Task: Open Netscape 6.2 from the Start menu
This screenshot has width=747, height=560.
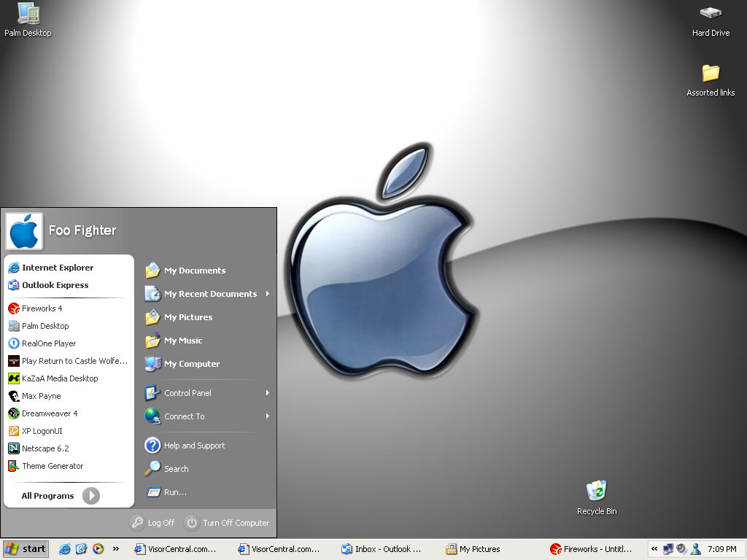Action: pos(44,448)
